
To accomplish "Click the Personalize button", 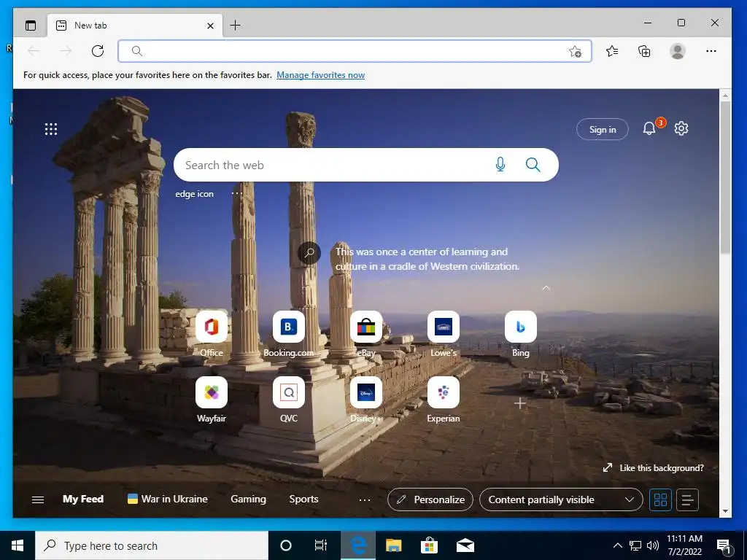I will pos(430,499).
